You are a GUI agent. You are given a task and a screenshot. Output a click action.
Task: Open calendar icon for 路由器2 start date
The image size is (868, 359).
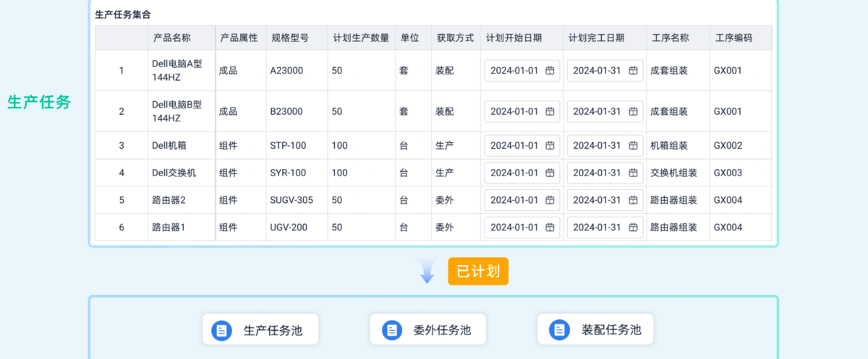550,200
